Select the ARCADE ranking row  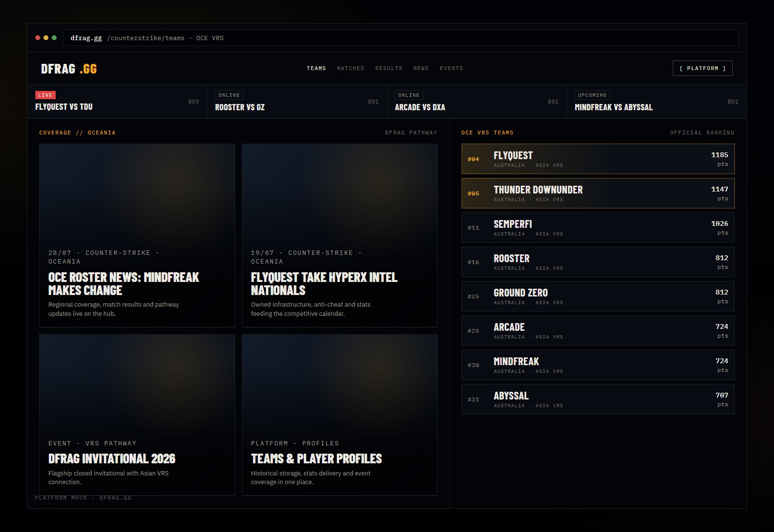tap(598, 330)
